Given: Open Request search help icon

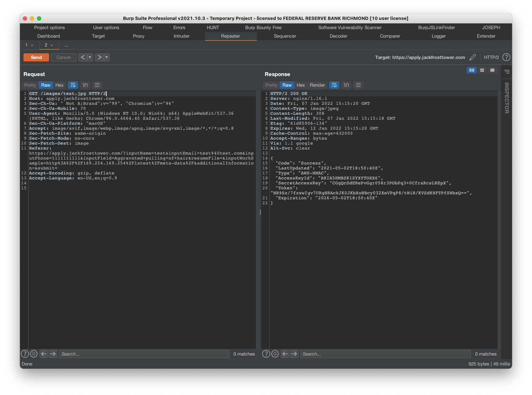Looking at the screenshot, I should (x=25, y=354).
